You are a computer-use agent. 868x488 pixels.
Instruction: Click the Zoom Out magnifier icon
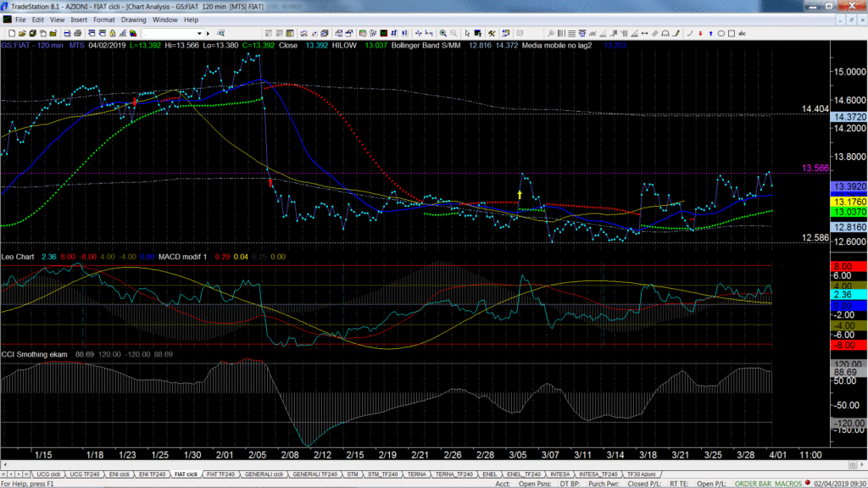(453, 33)
